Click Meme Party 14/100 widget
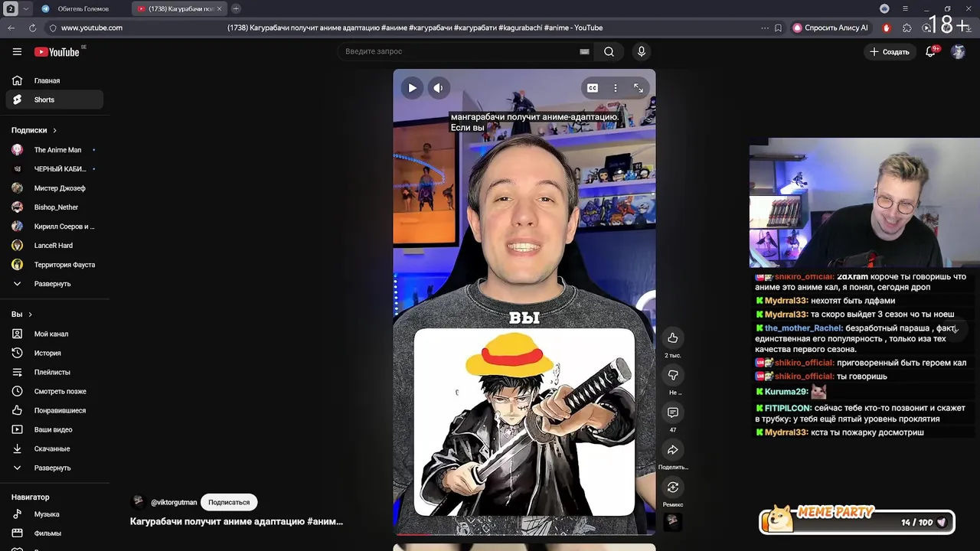Viewport: 980px width, 551px height. tap(857, 520)
